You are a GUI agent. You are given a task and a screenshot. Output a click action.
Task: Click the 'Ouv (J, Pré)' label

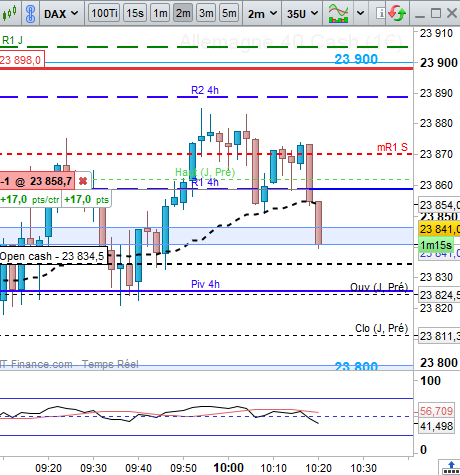coord(379,287)
